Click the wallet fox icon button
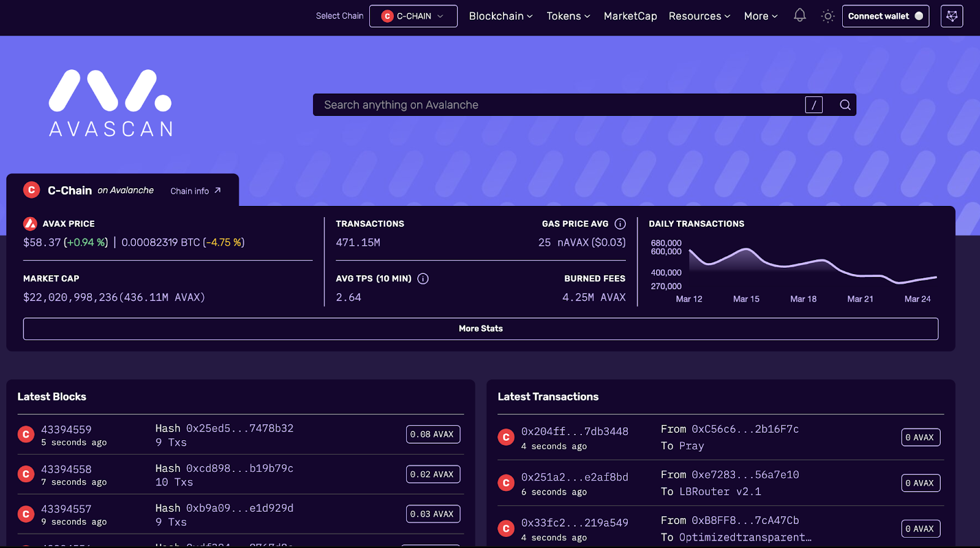This screenshot has height=548, width=980. coord(952,17)
